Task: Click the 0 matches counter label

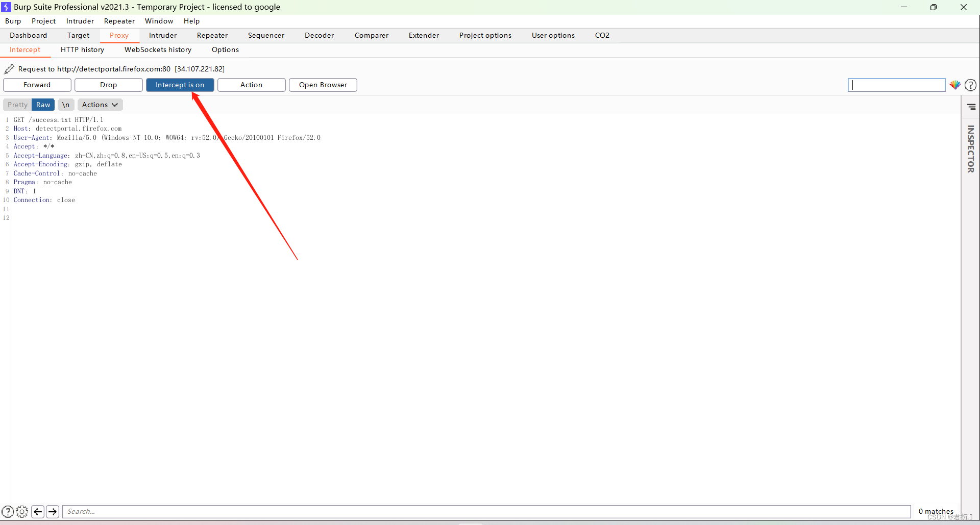Action: click(x=936, y=511)
